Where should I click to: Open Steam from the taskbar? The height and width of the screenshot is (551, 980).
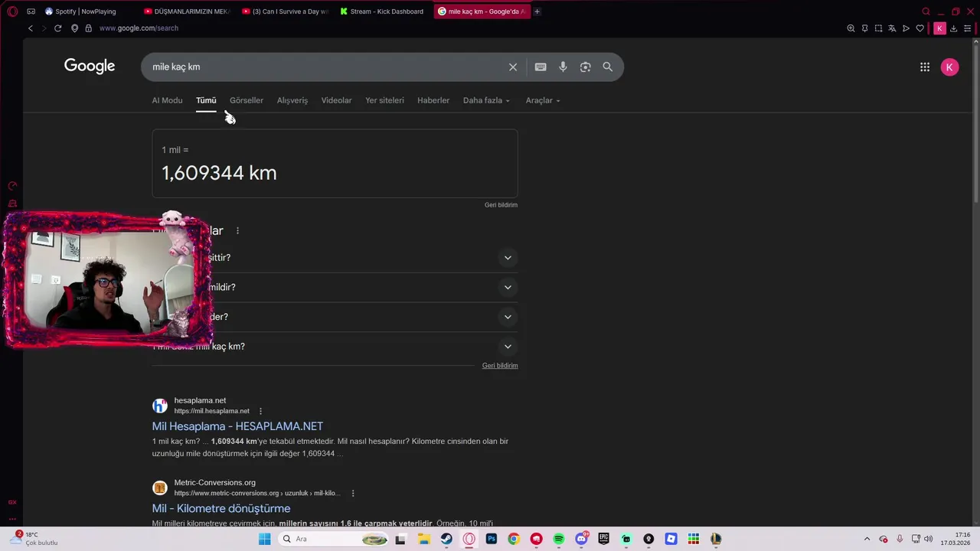446,539
